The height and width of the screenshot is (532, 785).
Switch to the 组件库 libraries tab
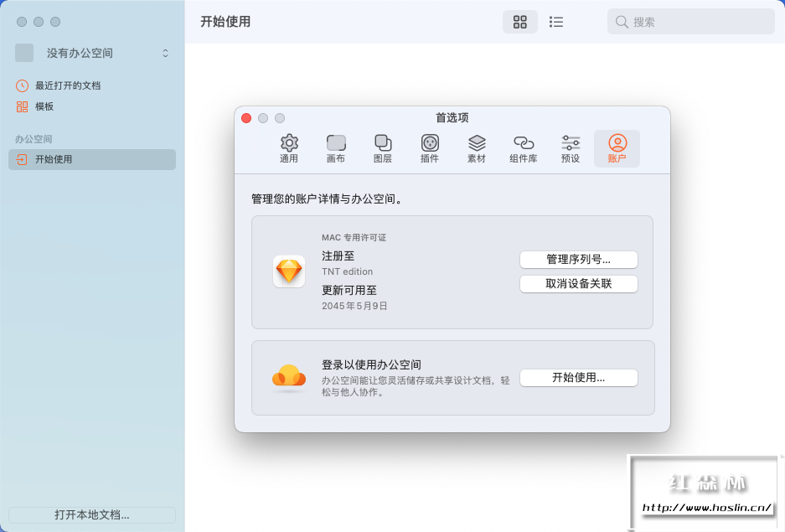point(523,148)
